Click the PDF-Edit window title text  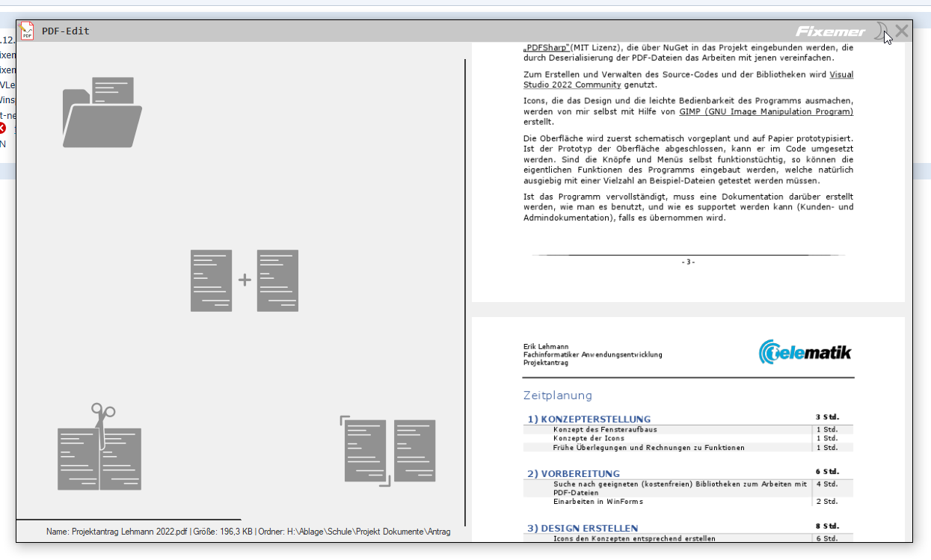pos(66,31)
